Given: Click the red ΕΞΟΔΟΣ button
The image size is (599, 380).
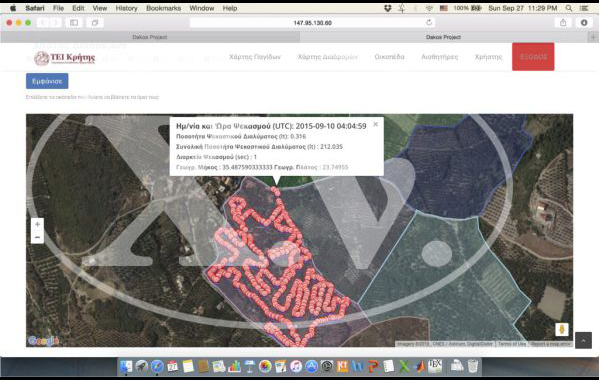Looking at the screenshot, I should 533,57.
